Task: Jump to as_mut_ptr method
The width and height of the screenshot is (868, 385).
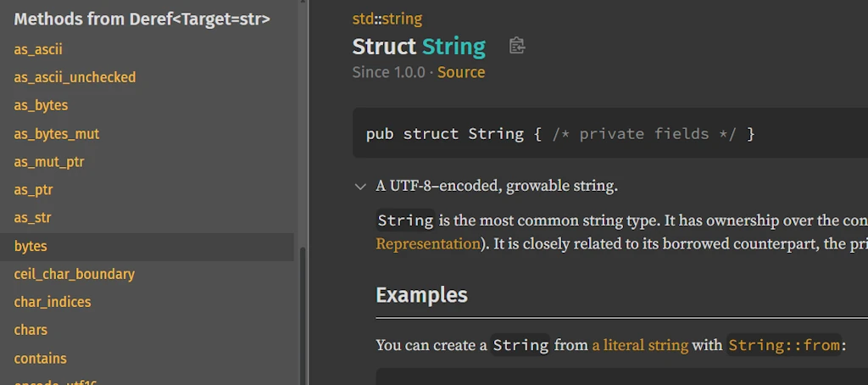Action: (x=49, y=162)
